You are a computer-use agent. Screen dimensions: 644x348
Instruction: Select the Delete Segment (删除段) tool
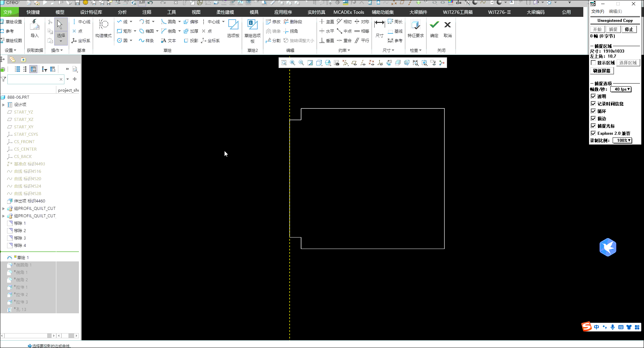coord(293,22)
